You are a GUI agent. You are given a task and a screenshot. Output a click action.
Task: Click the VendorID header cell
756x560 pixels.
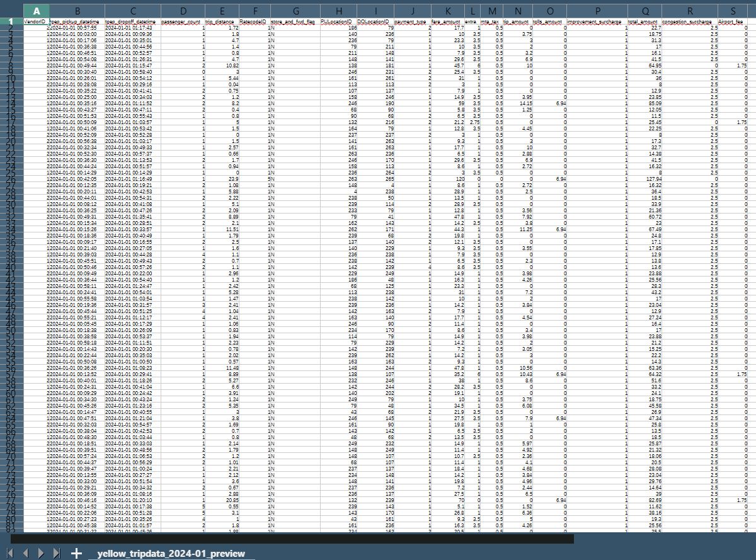[x=37, y=21]
